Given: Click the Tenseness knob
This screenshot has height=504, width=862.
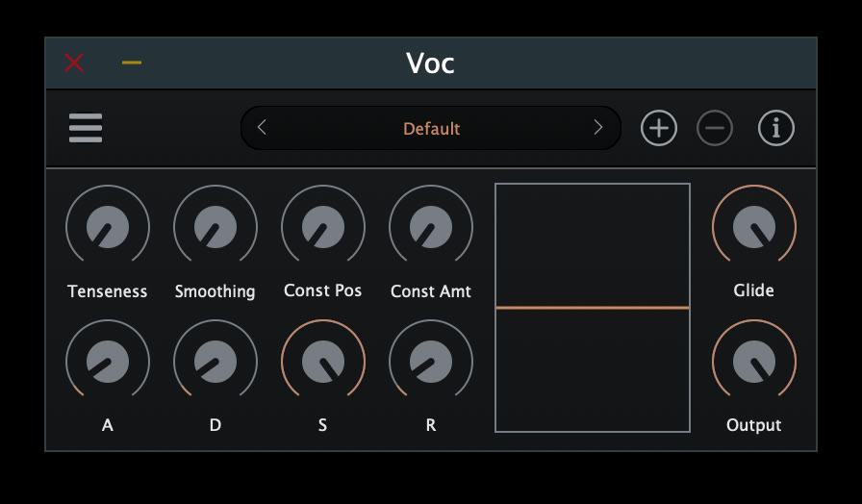Looking at the screenshot, I should tap(108, 227).
